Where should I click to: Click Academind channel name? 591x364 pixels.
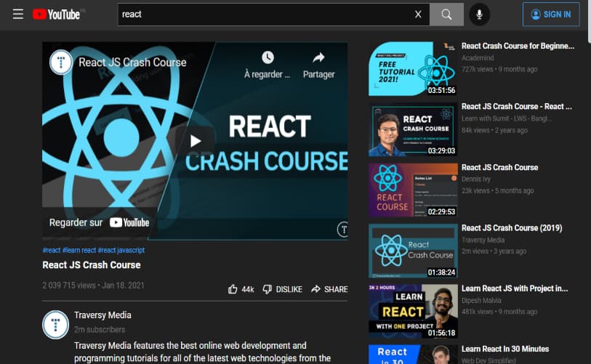click(478, 58)
